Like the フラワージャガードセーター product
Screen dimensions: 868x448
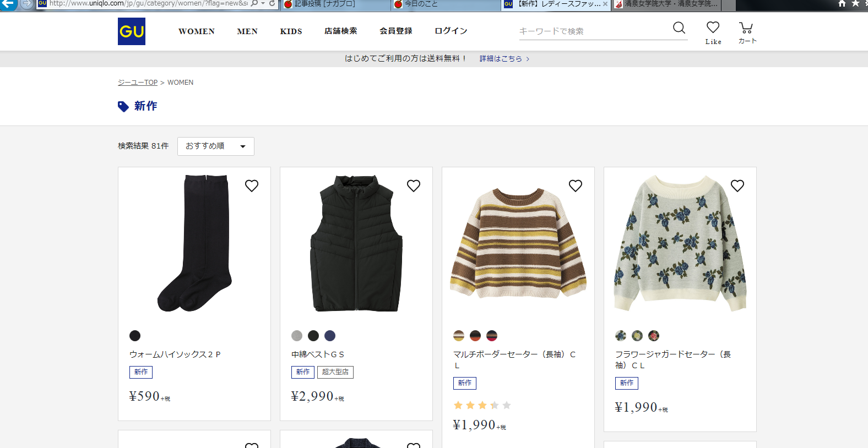pyautogui.click(x=737, y=186)
